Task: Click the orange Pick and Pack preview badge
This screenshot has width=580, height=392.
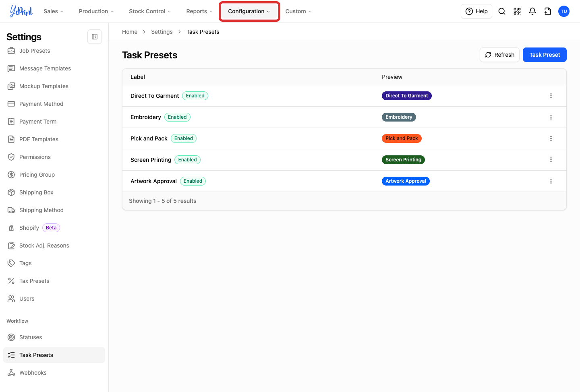Action: point(402,138)
